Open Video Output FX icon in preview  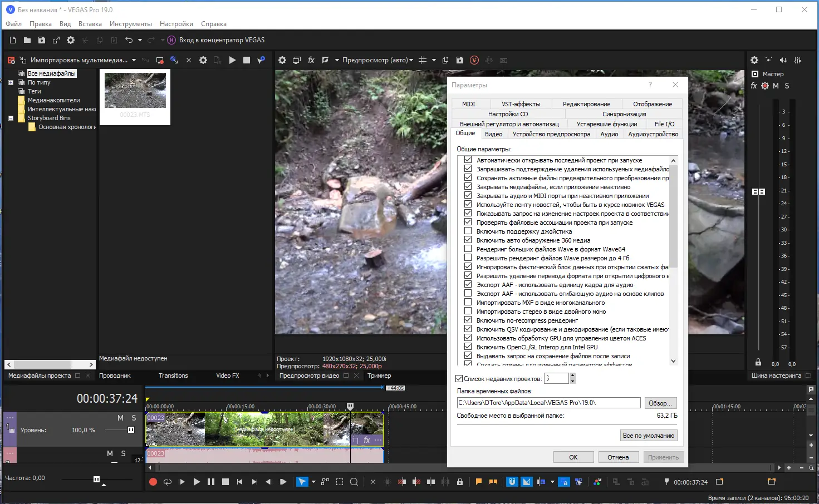click(311, 60)
